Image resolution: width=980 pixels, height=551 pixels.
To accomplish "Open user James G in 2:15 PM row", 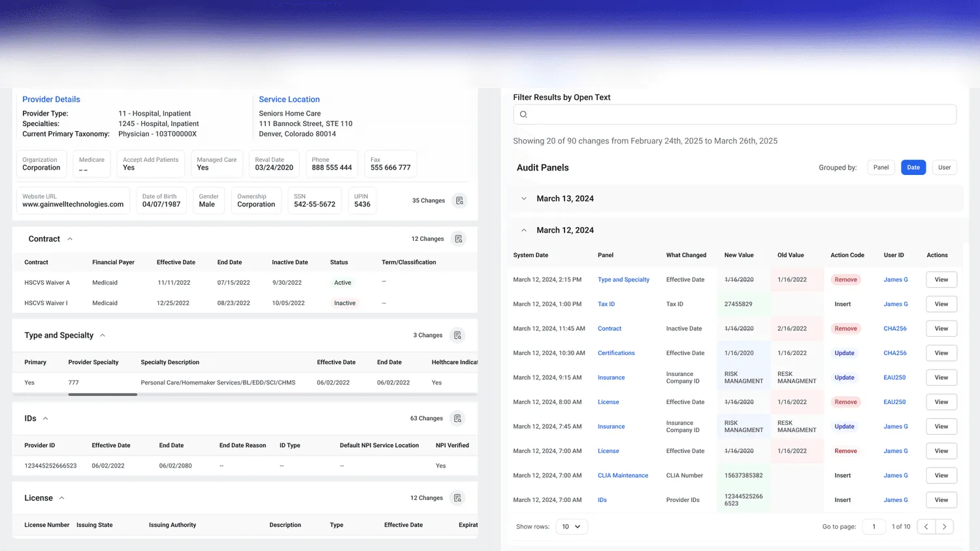I will (x=896, y=279).
